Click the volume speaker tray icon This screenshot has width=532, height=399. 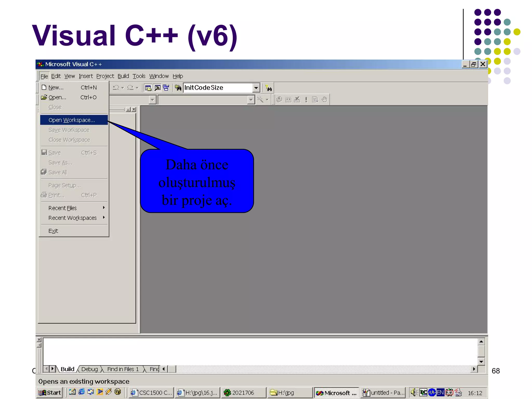414,393
